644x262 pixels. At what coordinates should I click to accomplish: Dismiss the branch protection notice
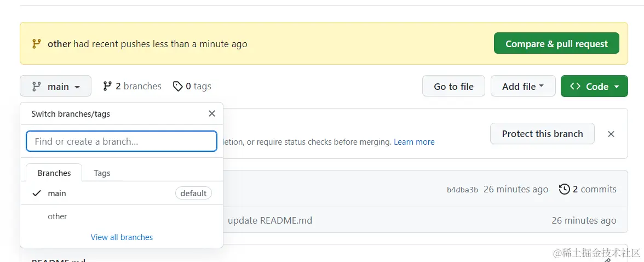pyautogui.click(x=611, y=134)
